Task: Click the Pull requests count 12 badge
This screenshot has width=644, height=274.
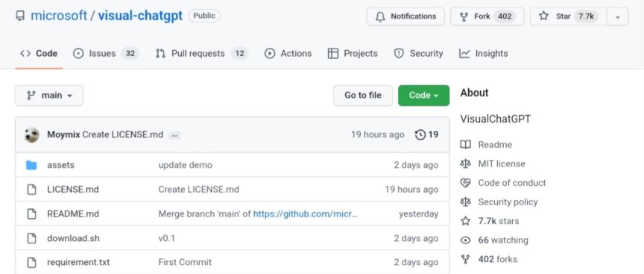Action: (239, 54)
